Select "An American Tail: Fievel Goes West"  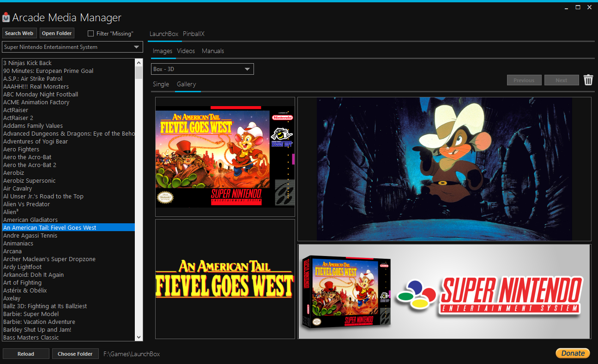click(x=69, y=227)
